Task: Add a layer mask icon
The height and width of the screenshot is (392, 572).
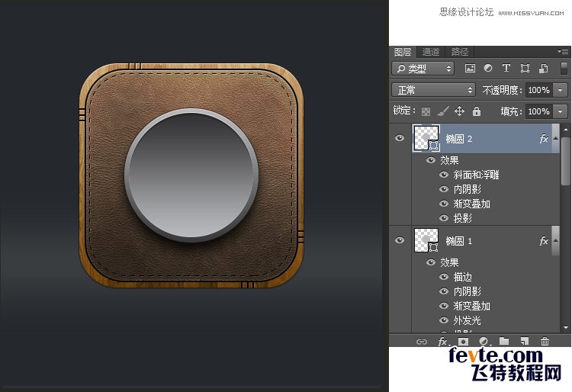Action: (x=463, y=342)
